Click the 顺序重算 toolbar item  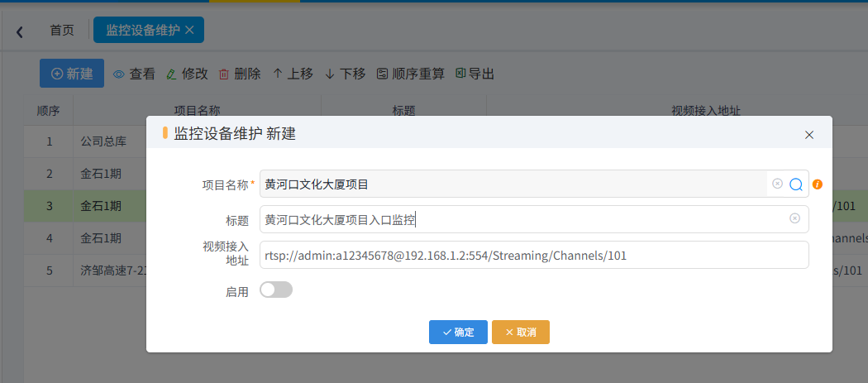point(410,74)
